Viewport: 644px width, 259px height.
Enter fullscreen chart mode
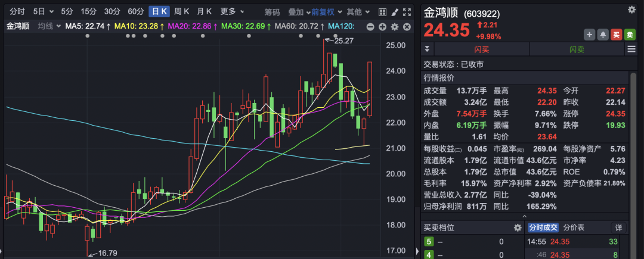(x=407, y=12)
